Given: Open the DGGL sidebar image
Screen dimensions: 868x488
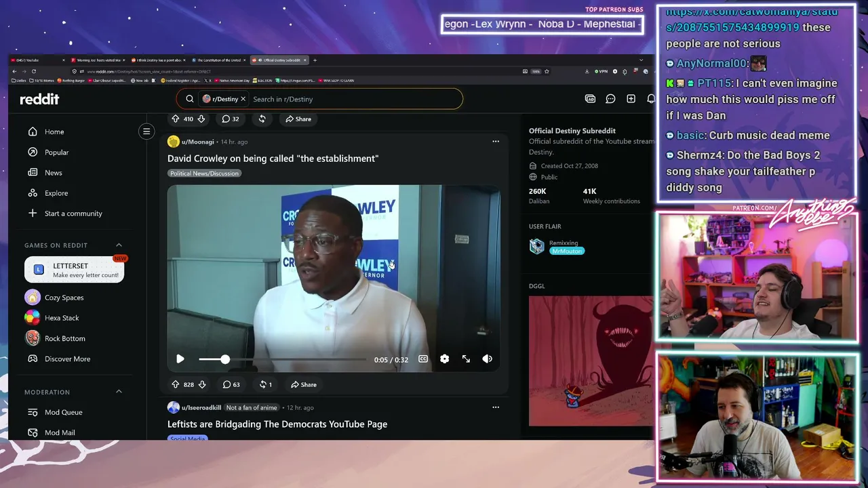Looking at the screenshot, I should [x=591, y=361].
